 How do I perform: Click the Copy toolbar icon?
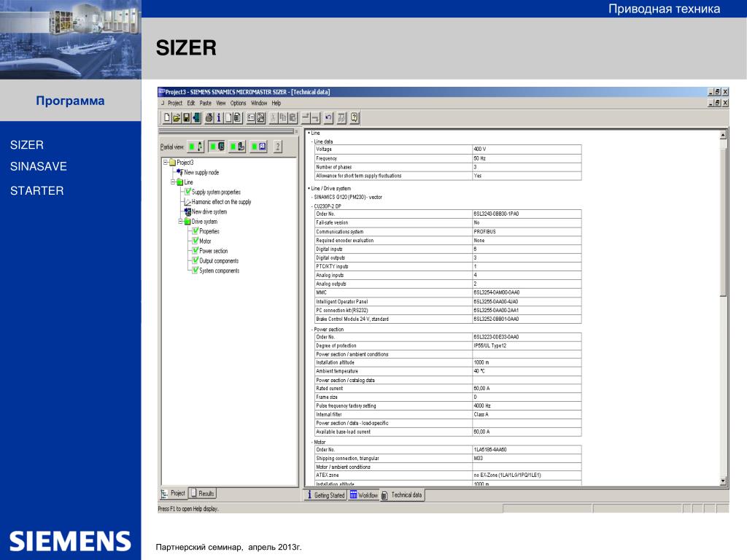tap(283, 117)
